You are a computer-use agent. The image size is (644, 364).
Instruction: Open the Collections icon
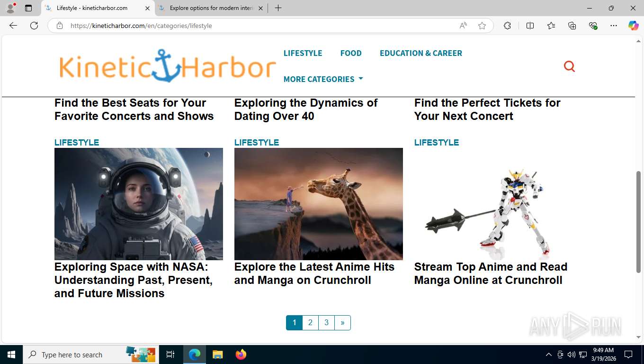[x=572, y=26]
